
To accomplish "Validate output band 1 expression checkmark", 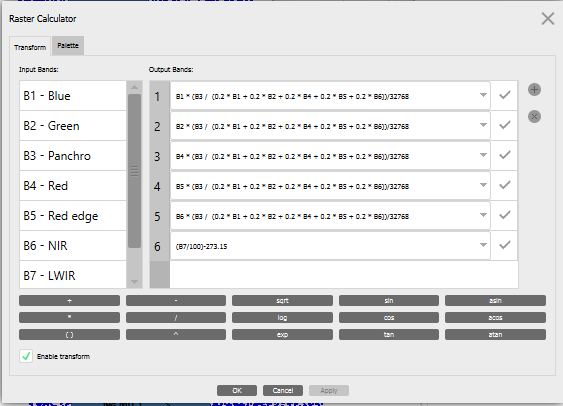I will click(504, 95).
